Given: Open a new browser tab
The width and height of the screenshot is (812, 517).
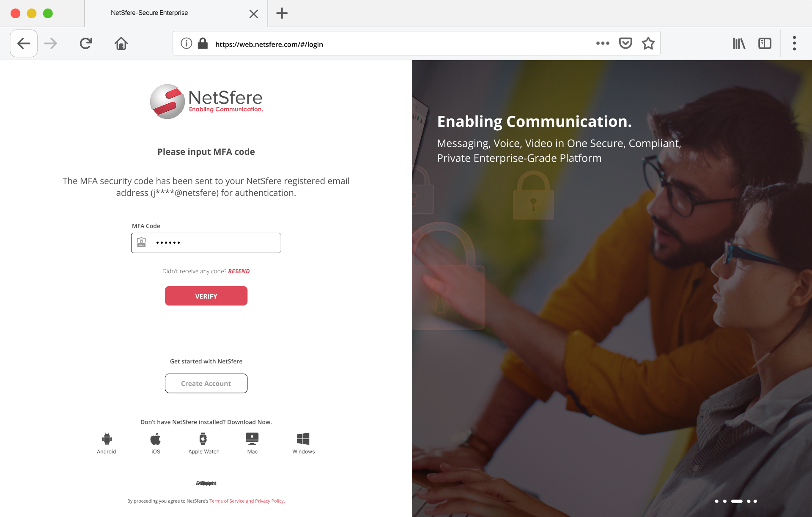Looking at the screenshot, I should point(282,13).
